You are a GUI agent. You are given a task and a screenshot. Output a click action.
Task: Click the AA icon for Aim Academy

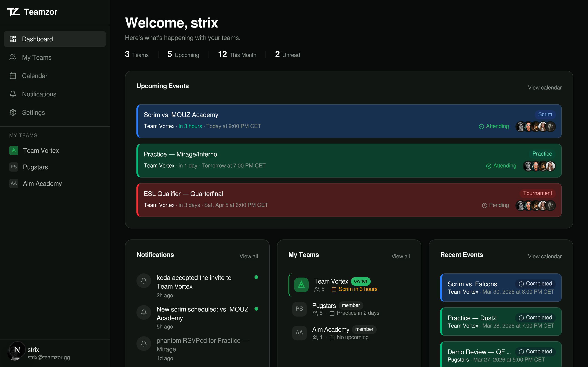(x=14, y=183)
